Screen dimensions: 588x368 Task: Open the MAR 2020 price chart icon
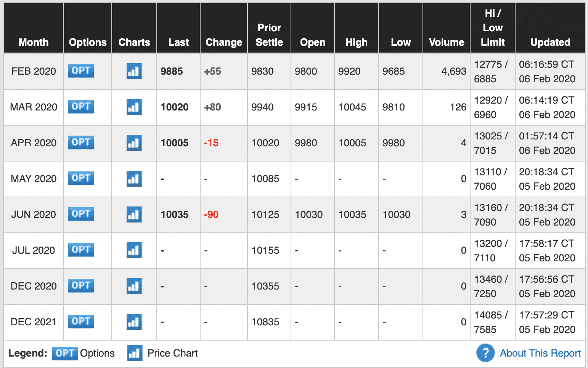click(x=134, y=107)
